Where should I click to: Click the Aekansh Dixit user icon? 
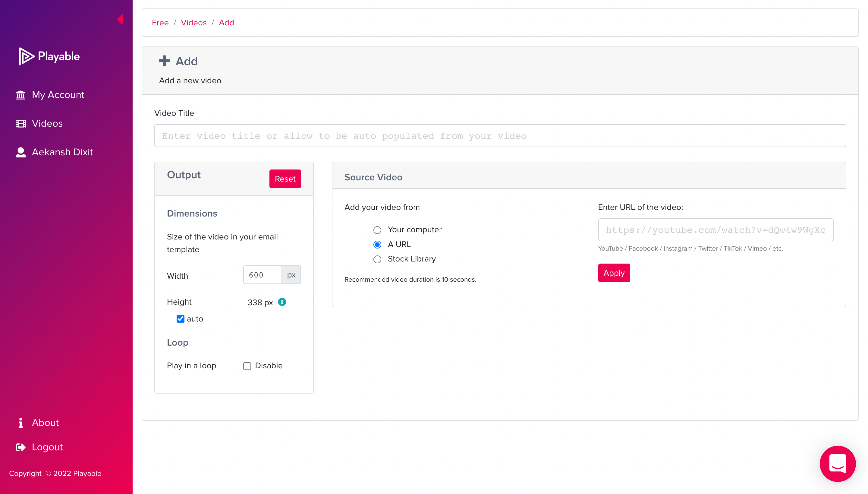point(20,152)
